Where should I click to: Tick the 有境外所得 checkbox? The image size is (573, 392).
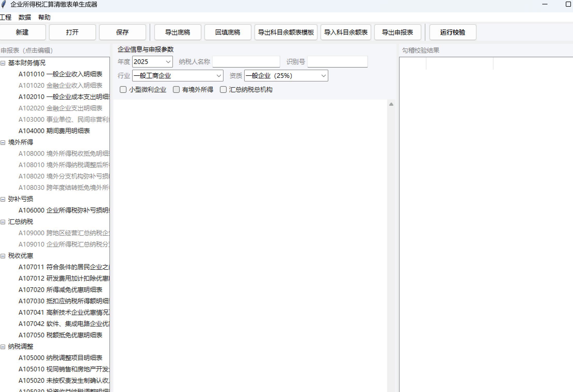(x=176, y=89)
